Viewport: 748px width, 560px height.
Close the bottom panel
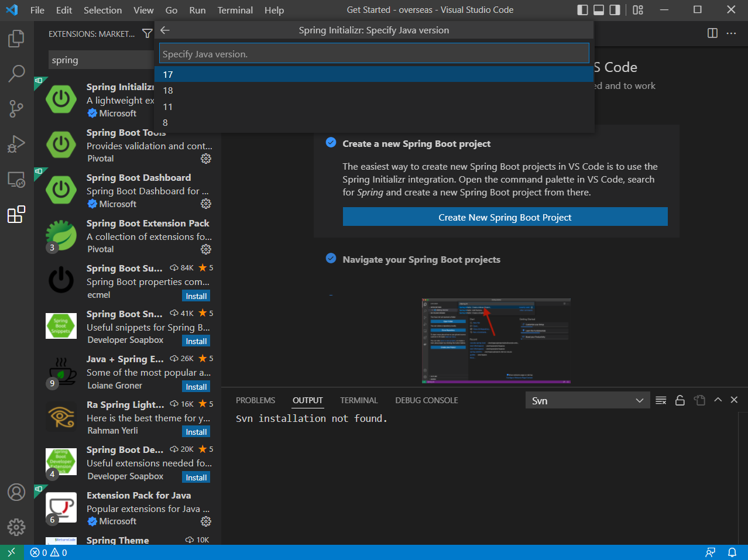[735, 400]
